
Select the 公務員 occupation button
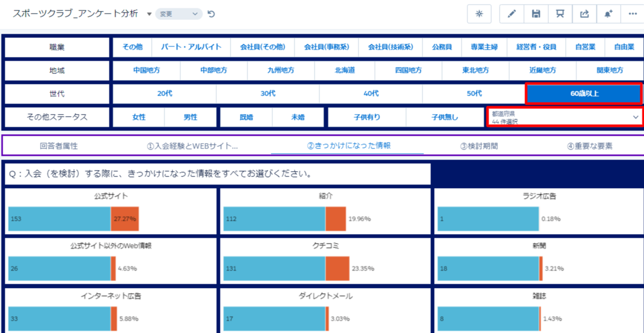click(x=442, y=47)
